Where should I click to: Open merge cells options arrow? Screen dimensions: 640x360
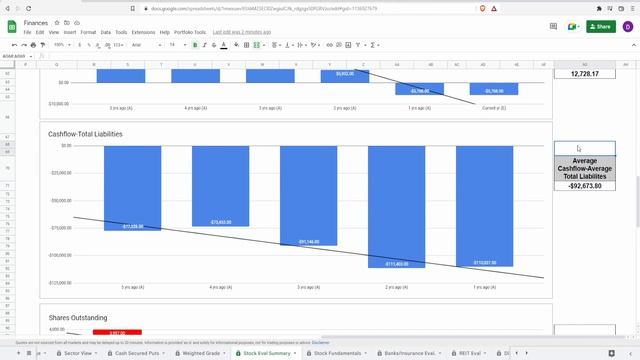pos(264,45)
